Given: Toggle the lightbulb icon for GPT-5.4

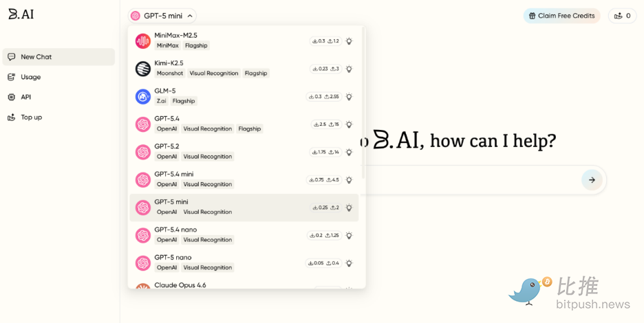Looking at the screenshot, I should pos(349,124).
